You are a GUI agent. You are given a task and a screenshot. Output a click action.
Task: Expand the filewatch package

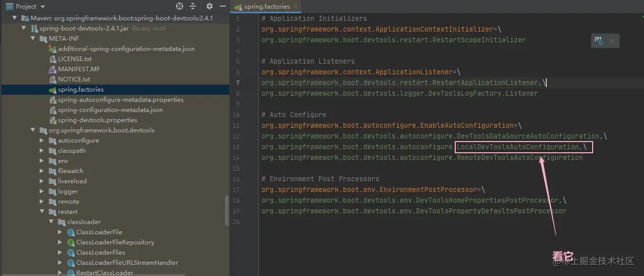pos(42,171)
